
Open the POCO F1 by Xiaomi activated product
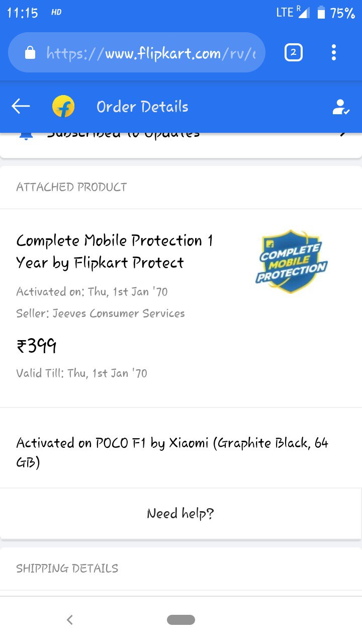172,452
